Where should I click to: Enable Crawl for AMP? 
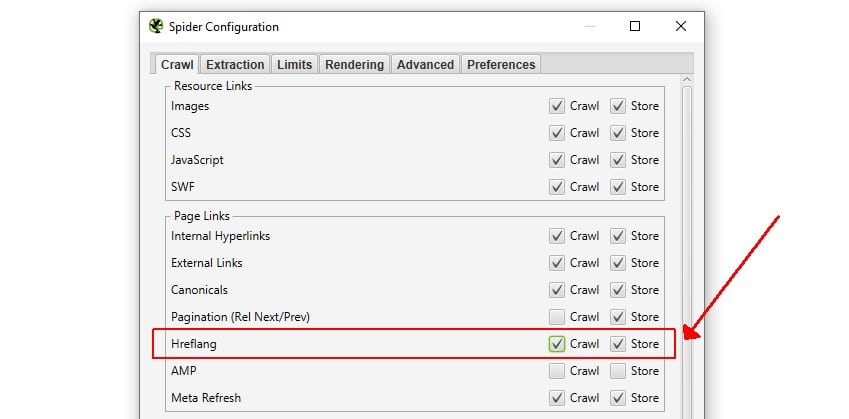click(557, 371)
